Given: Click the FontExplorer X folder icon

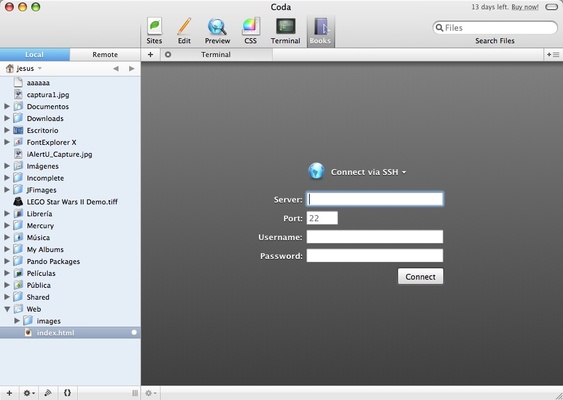Looking at the screenshot, I should [x=18, y=142].
